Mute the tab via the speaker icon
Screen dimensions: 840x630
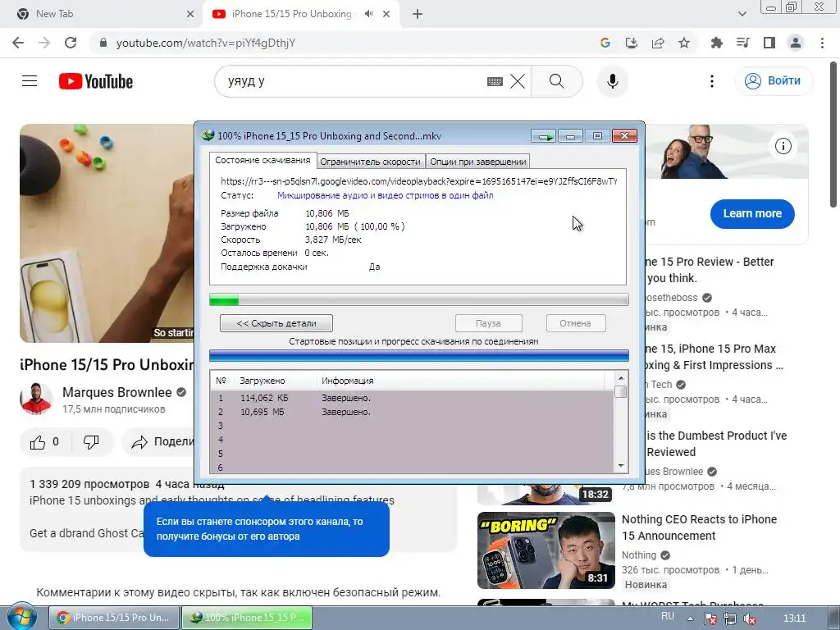tap(368, 14)
